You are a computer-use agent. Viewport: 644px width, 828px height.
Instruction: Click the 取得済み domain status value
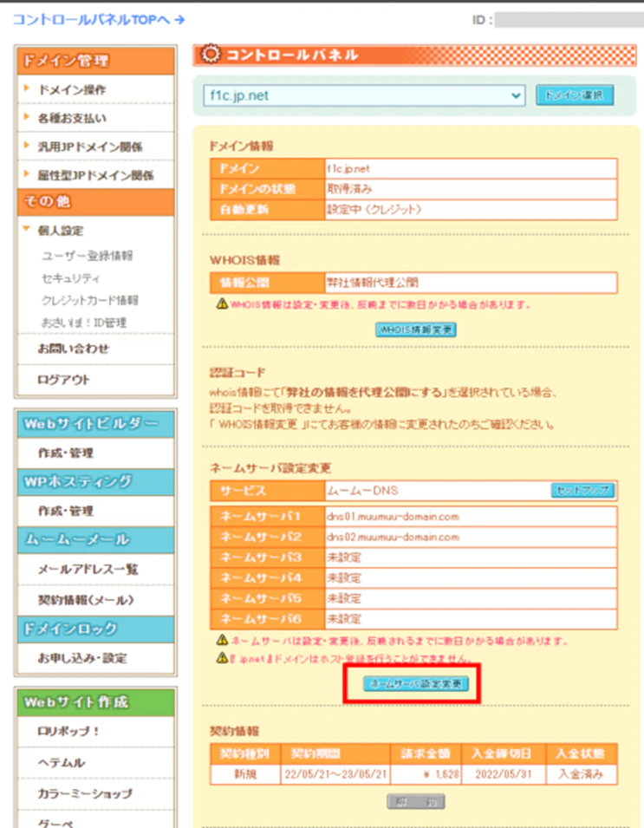[x=349, y=189]
